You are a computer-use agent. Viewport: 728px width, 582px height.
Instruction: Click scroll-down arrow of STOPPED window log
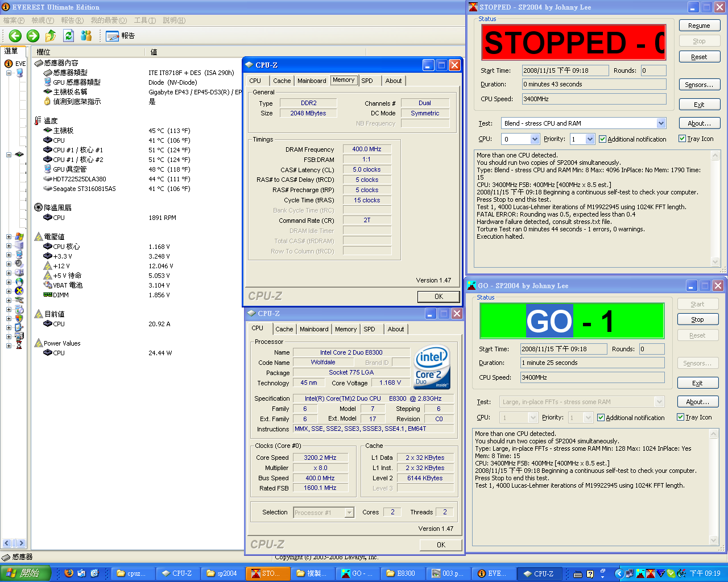click(x=715, y=262)
